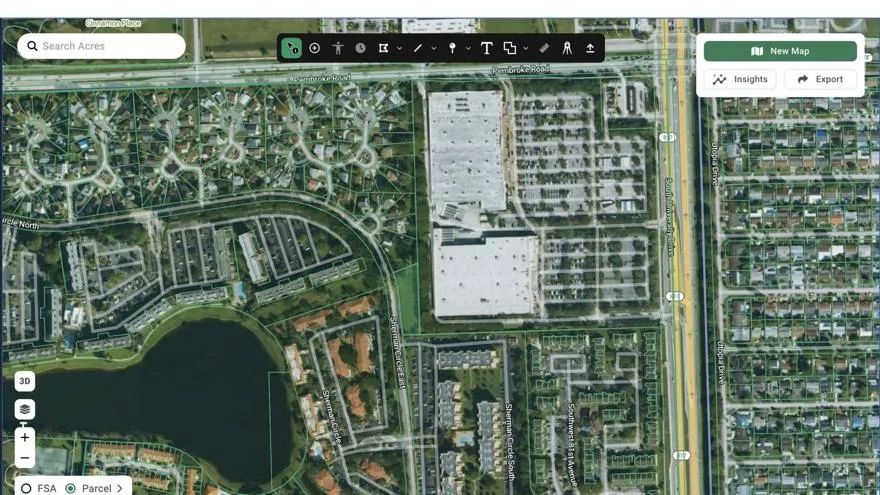Select the Parcel radio option
The image size is (880, 495).
(x=70, y=488)
